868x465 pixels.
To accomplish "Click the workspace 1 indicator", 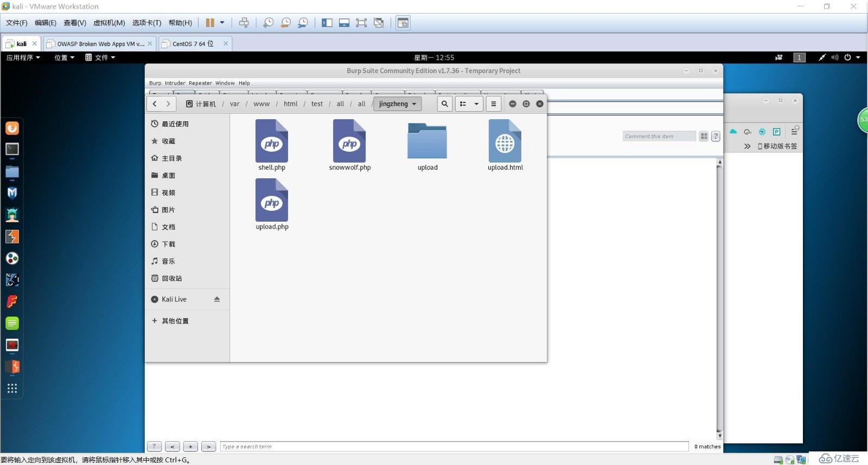I will (x=799, y=57).
